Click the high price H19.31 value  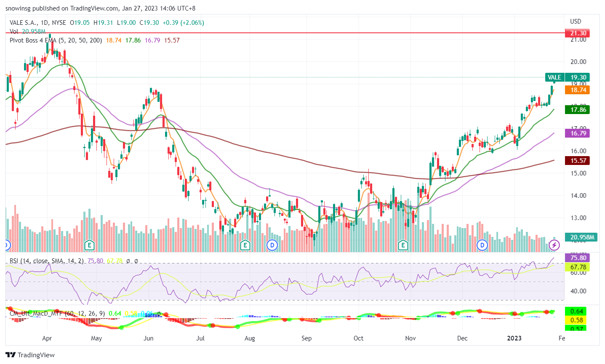coord(103,23)
